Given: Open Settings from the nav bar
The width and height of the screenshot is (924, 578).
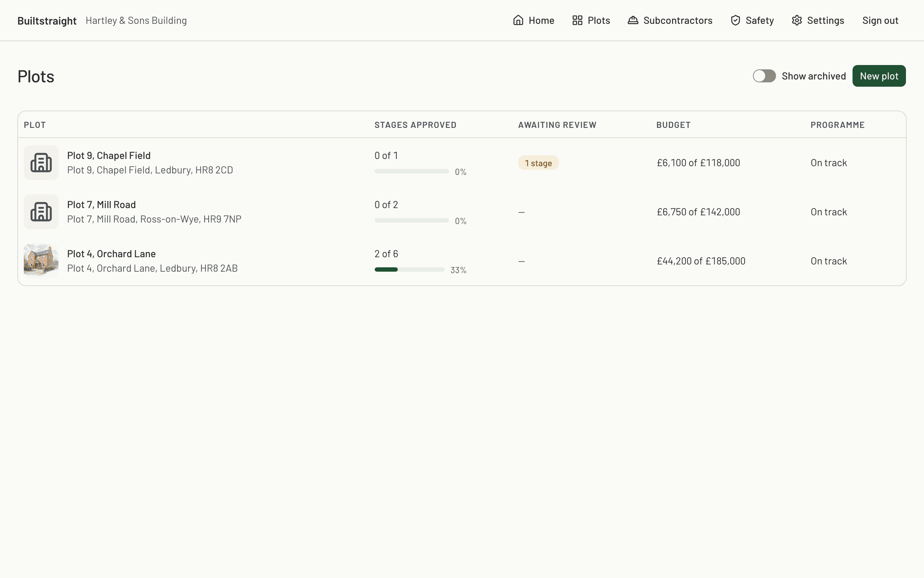Looking at the screenshot, I should (x=818, y=20).
